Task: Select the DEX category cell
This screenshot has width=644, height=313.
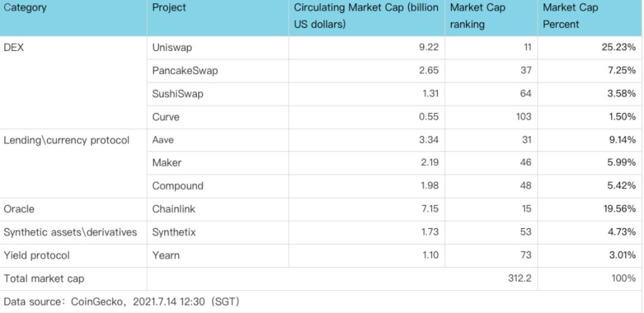Action: pyautogui.click(x=14, y=47)
